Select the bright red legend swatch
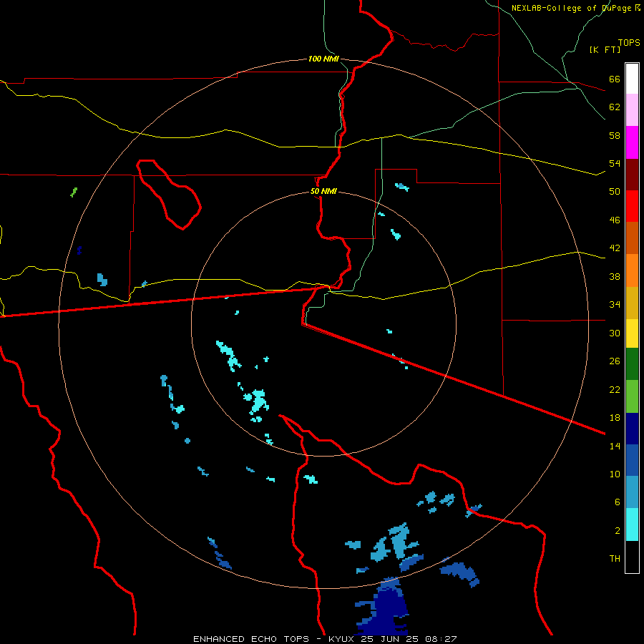The image size is (644, 644). pos(632,206)
